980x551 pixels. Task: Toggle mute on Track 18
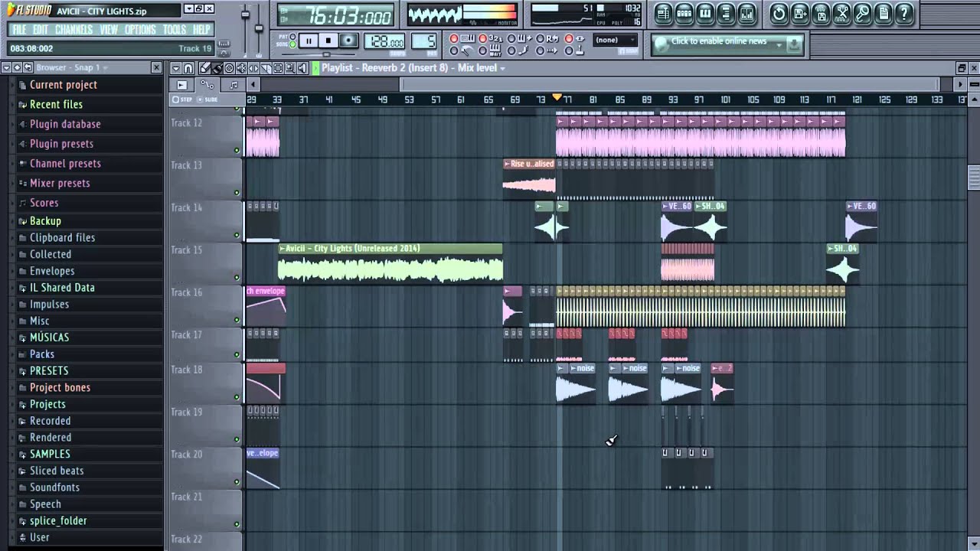coord(237,397)
